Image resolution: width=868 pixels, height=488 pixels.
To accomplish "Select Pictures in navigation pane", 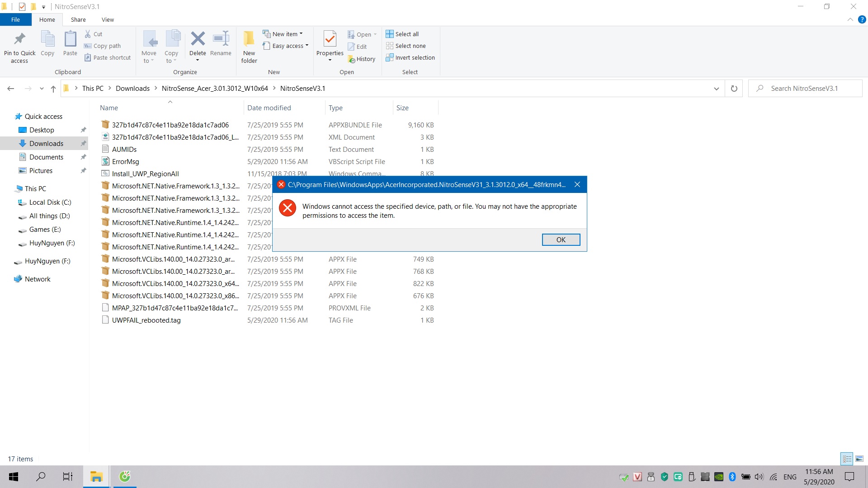I will click(x=41, y=171).
